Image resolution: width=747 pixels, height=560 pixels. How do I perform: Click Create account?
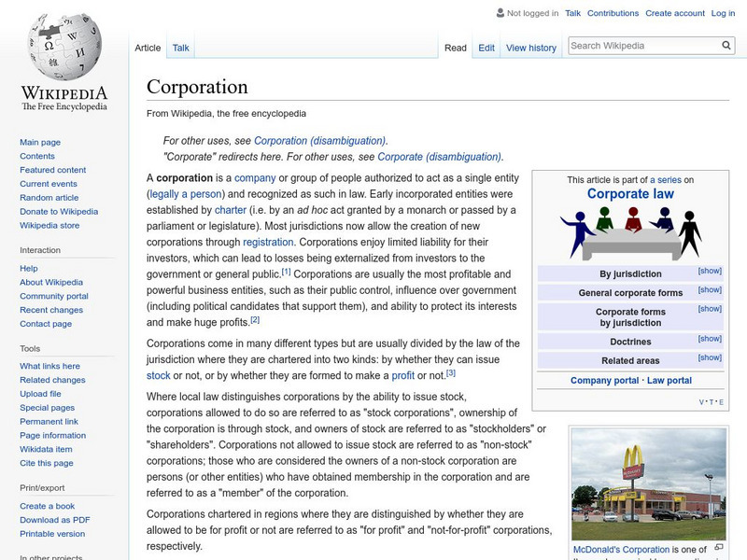pos(675,13)
